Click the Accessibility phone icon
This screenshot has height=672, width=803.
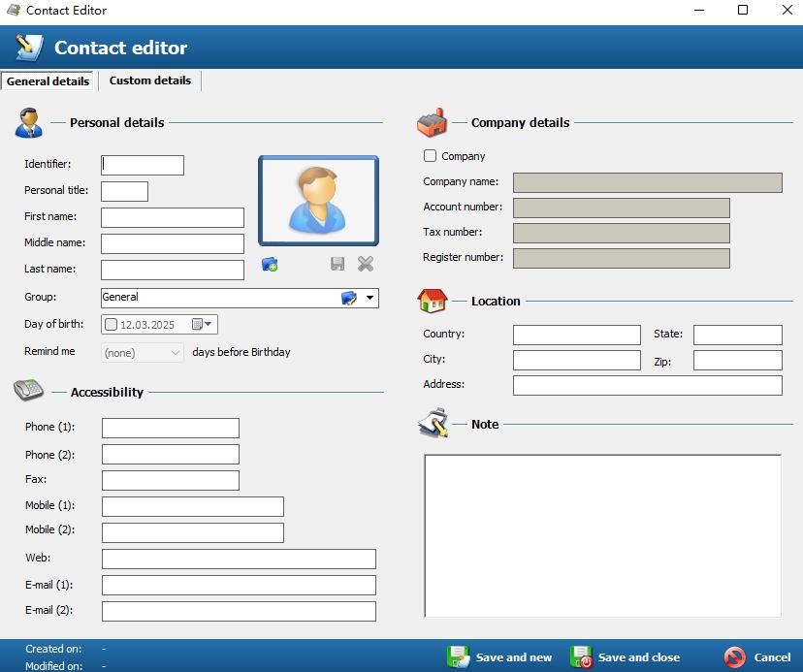[x=27, y=392]
